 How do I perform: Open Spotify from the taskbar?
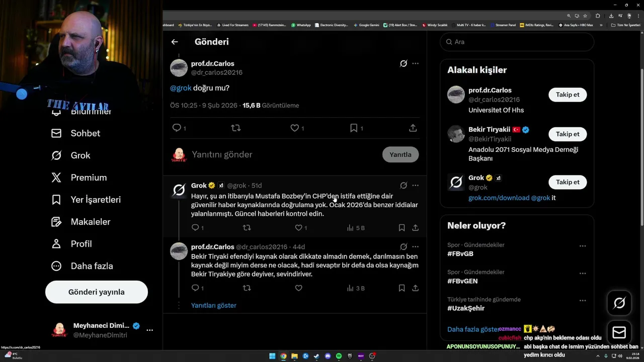click(x=339, y=356)
